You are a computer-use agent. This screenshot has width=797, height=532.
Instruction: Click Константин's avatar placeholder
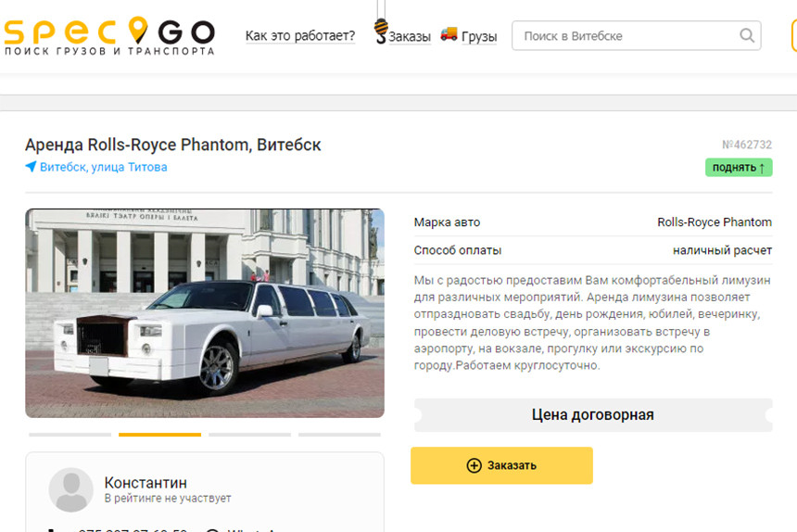pos(70,489)
